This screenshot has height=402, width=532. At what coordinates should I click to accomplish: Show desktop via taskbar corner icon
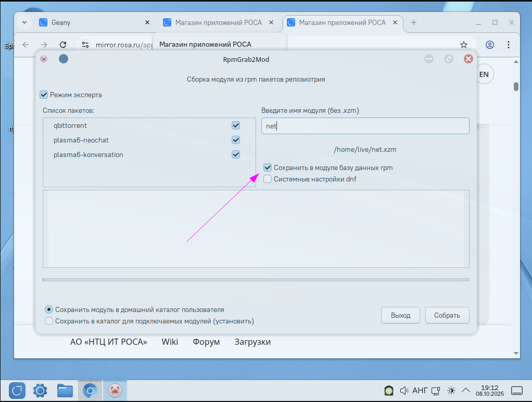(517, 391)
